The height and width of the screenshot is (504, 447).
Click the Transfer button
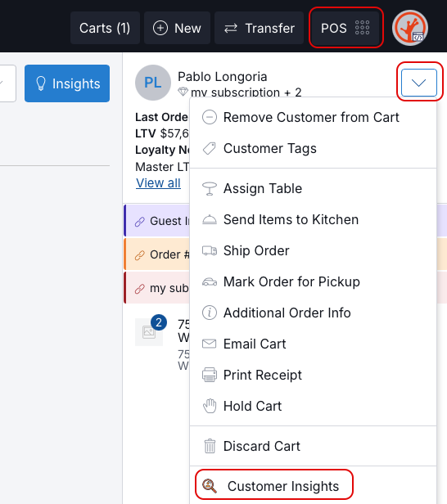point(260,28)
